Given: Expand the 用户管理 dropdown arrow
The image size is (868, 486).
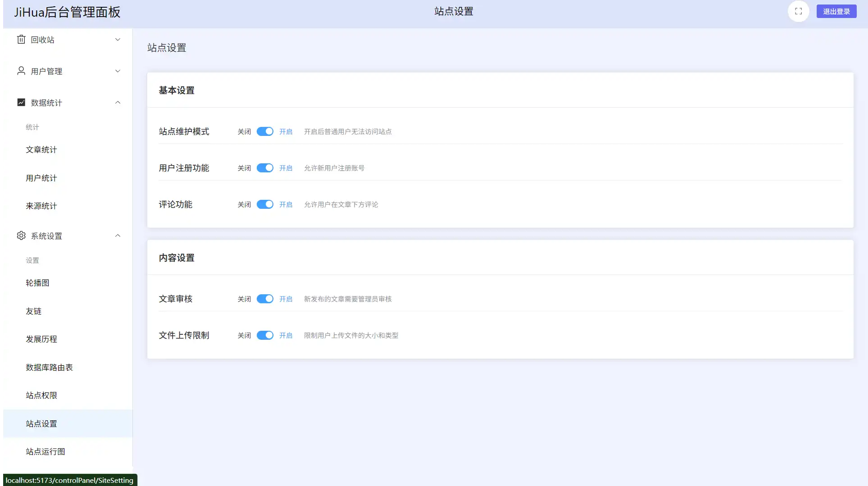Looking at the screenshot, I should 118,71.
